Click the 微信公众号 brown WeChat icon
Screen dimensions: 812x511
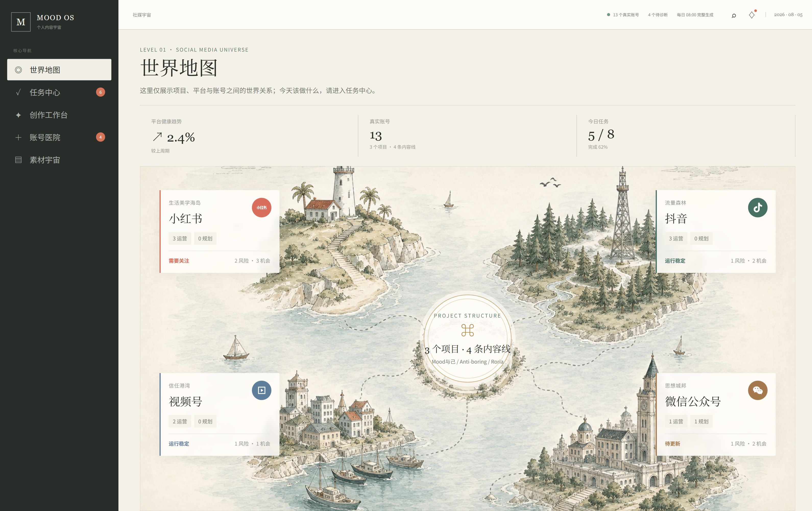[758, 390]
